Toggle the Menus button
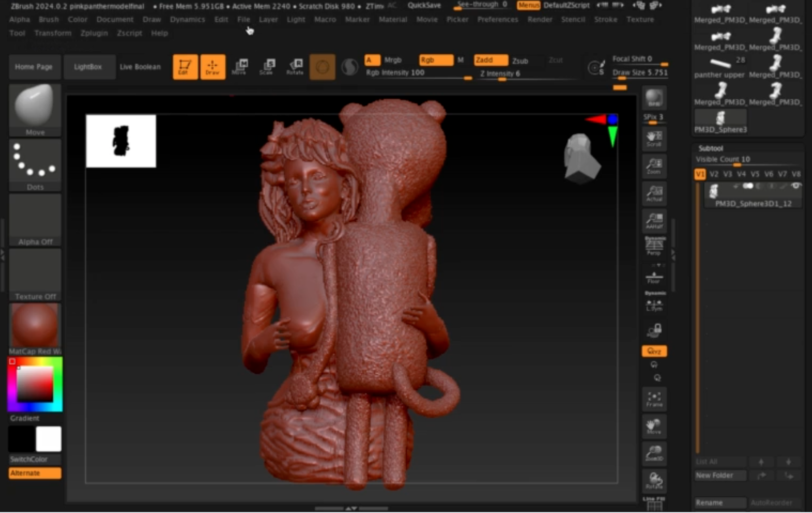The height and width of the screenshot is (513, 812). point(528,5)
